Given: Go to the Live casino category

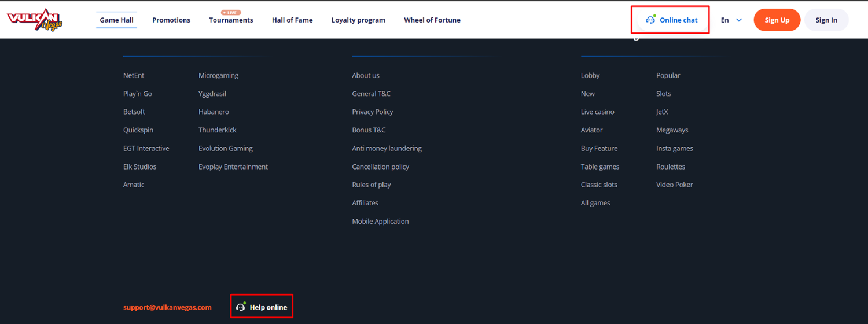Looking at the screenshot, I should tap(597, 112).
